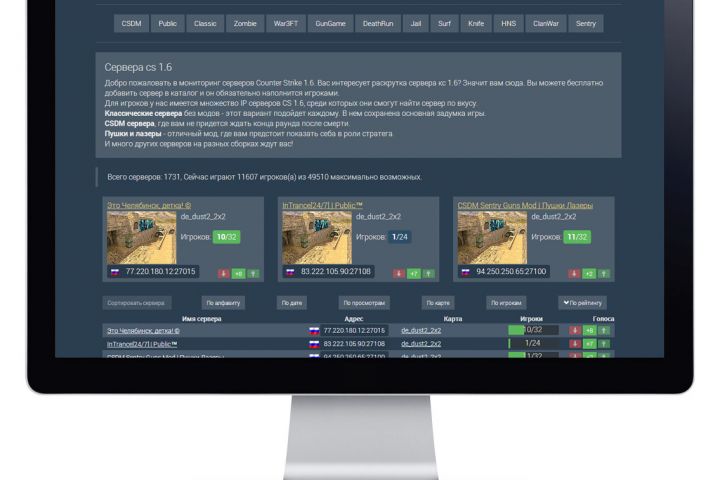Click the map thumbnail in the InTrance card
720x480 pixels.
[x=317, y=237]
